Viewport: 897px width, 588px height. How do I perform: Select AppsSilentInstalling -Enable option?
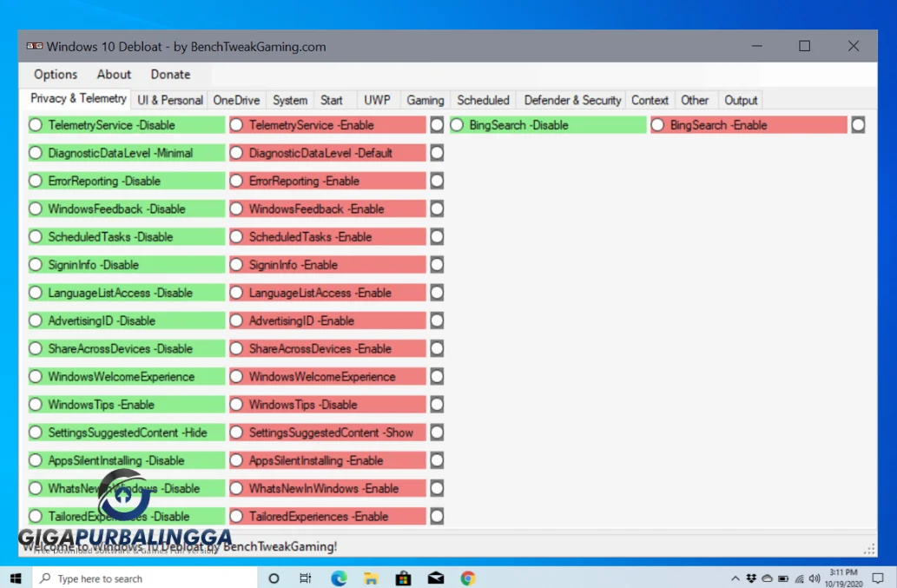click(327, 460)
